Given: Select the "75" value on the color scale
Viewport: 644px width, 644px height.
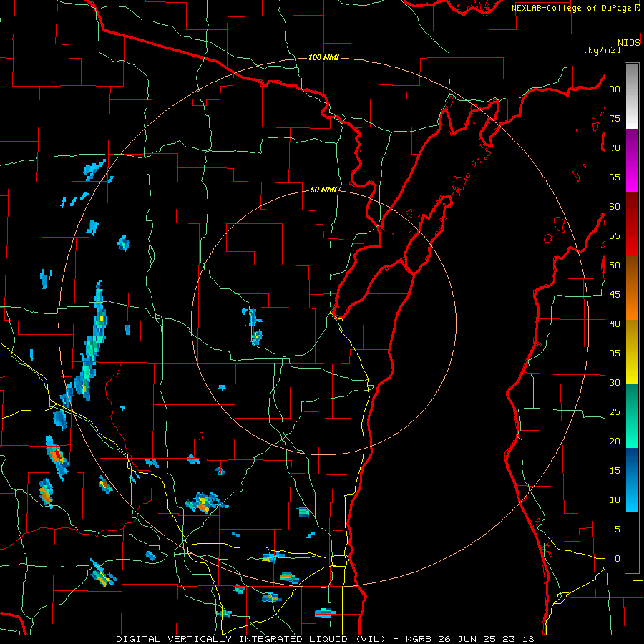Looking at the screenshot, I should [x=615, y=118].
